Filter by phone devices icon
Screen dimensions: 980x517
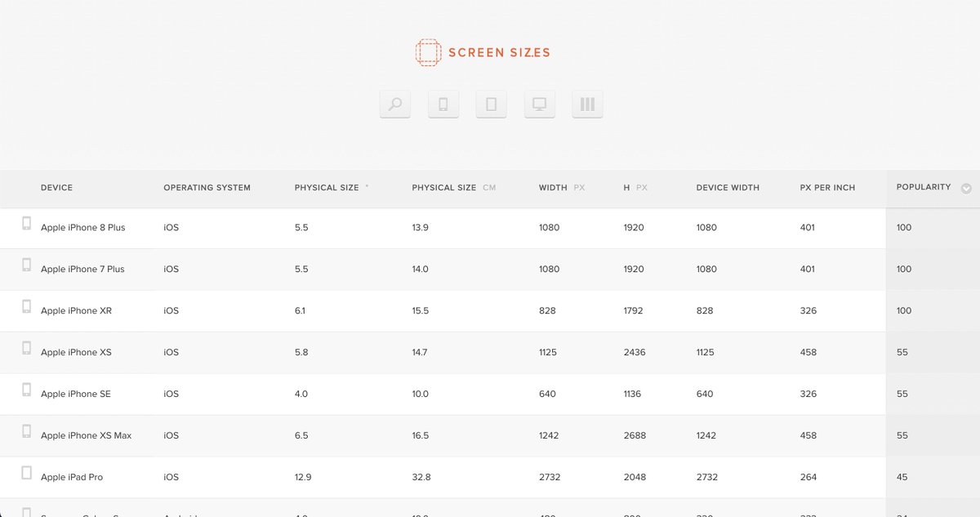[x=443, y=104]
